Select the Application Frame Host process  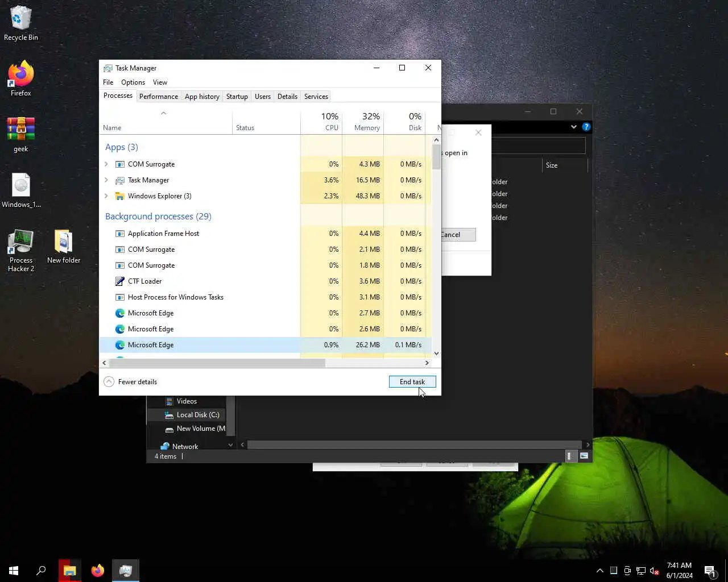(x=265, y=234)
